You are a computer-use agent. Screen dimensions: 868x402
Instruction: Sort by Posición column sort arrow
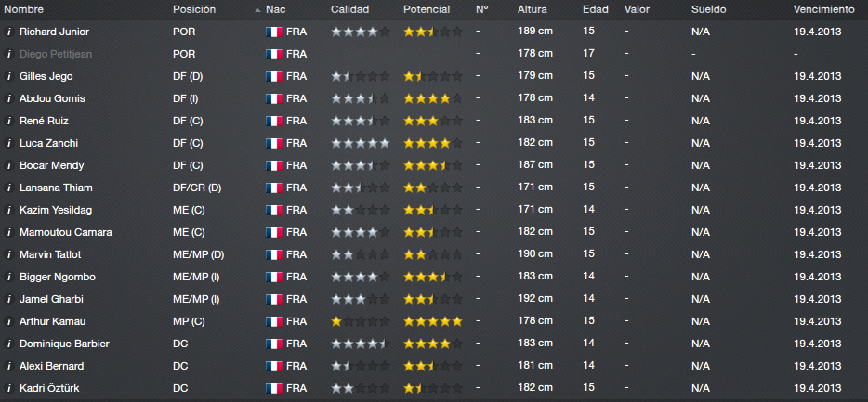[257, 10]
